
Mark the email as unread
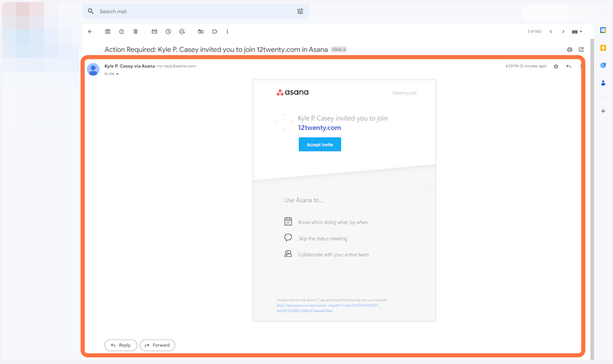click(155, 31)
